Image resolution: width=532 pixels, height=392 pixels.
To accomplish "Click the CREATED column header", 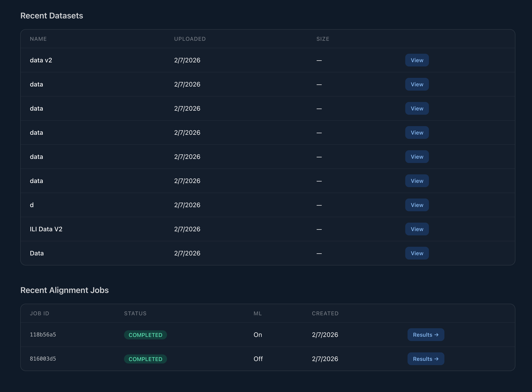I will pyautogui.click(x=325, y=313).
